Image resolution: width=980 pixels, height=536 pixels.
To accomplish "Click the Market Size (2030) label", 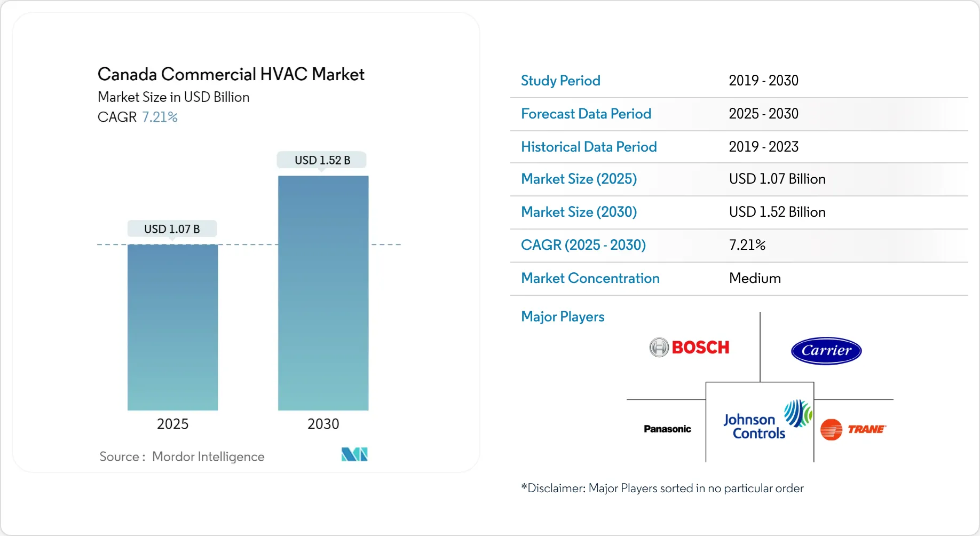I will tap(579, 212).
